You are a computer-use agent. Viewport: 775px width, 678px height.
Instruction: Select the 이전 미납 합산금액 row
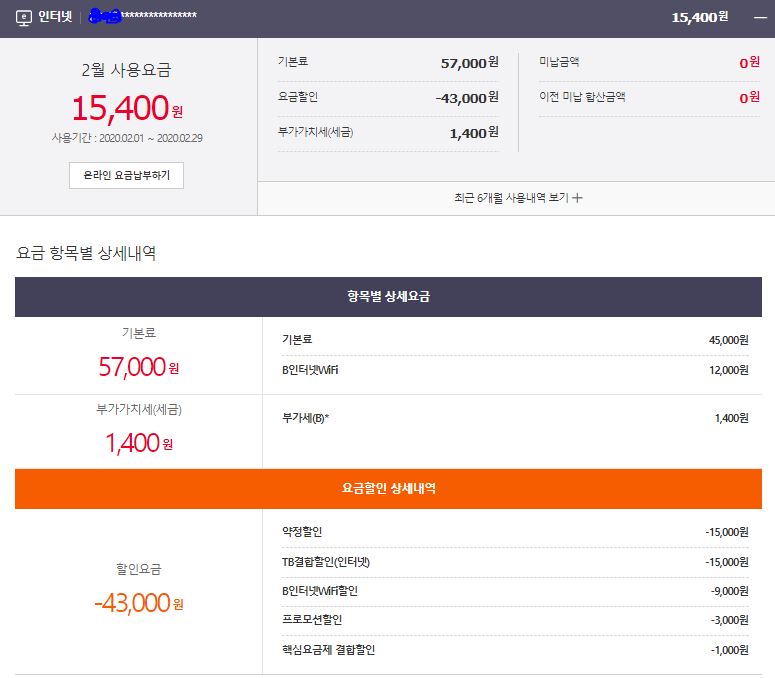(643, 97)
